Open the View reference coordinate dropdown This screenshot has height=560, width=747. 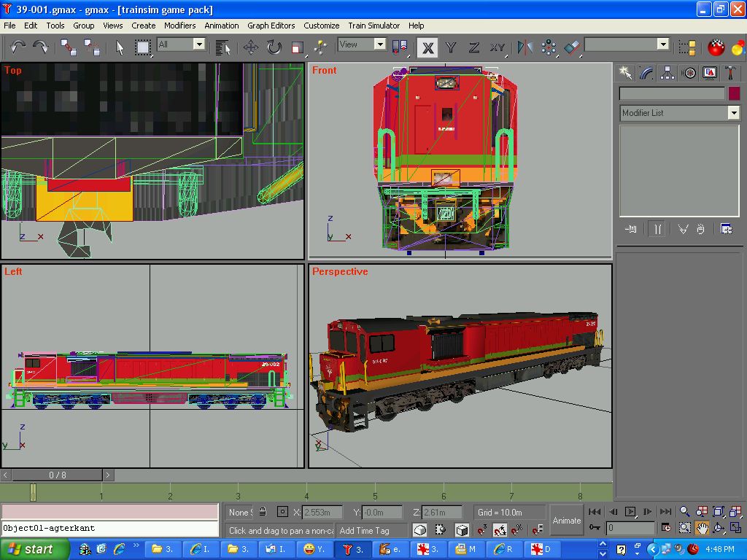coord(379,44)
